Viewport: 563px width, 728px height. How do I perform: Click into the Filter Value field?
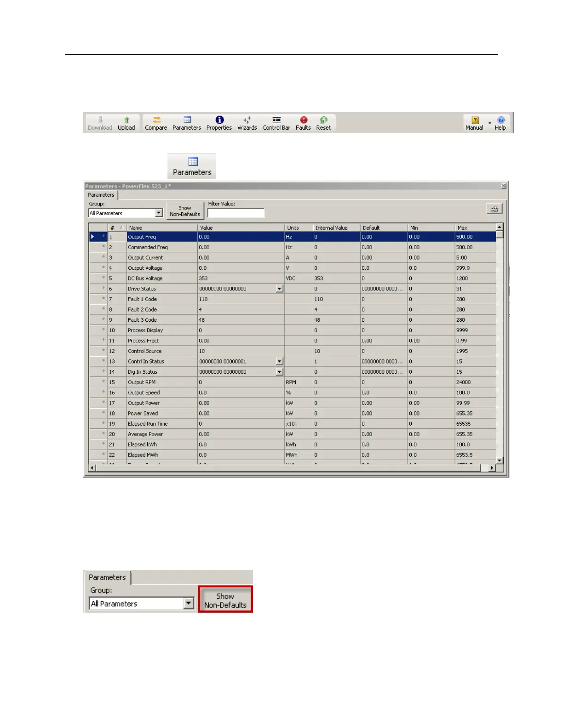pos(236,213)
